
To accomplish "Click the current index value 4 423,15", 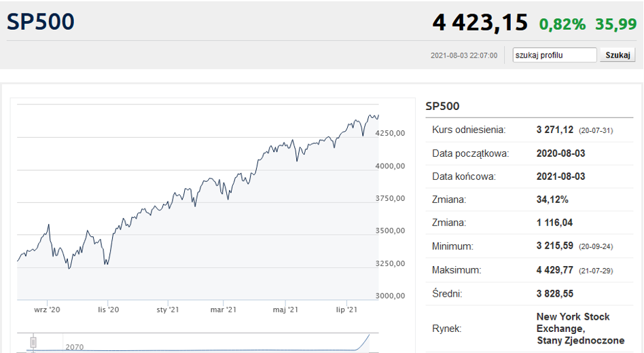I will click(480, 22).
